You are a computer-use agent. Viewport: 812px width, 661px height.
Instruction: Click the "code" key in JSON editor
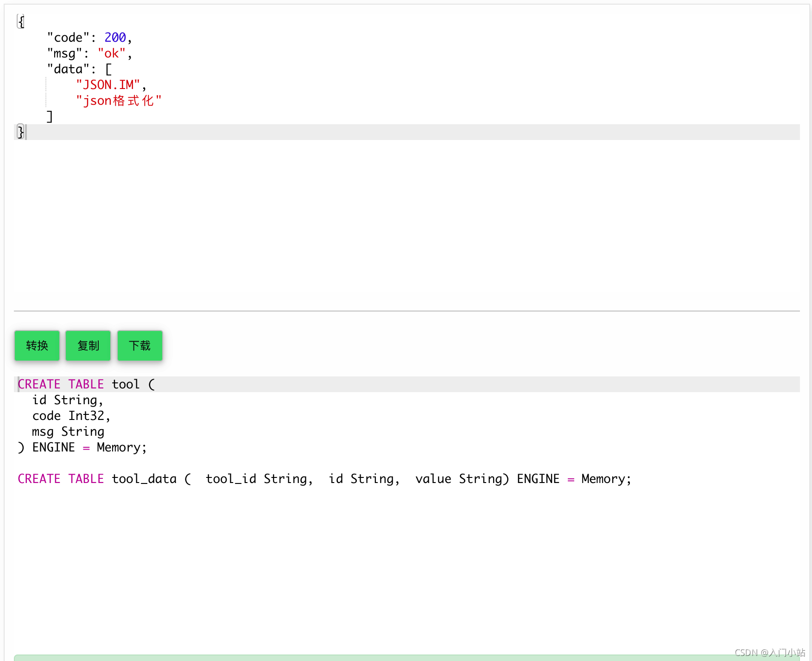pos(68,38)
